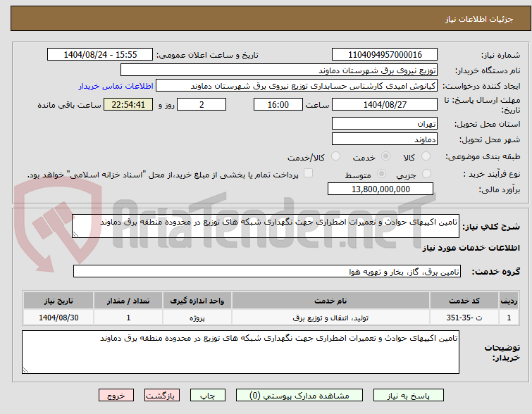Click the resize handle of the buyer notes textarea

click(x=25, y=370)
